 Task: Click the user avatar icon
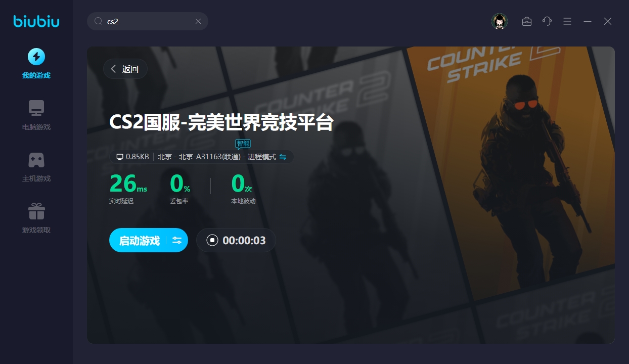pyautogui.click(x=500, y=21)
